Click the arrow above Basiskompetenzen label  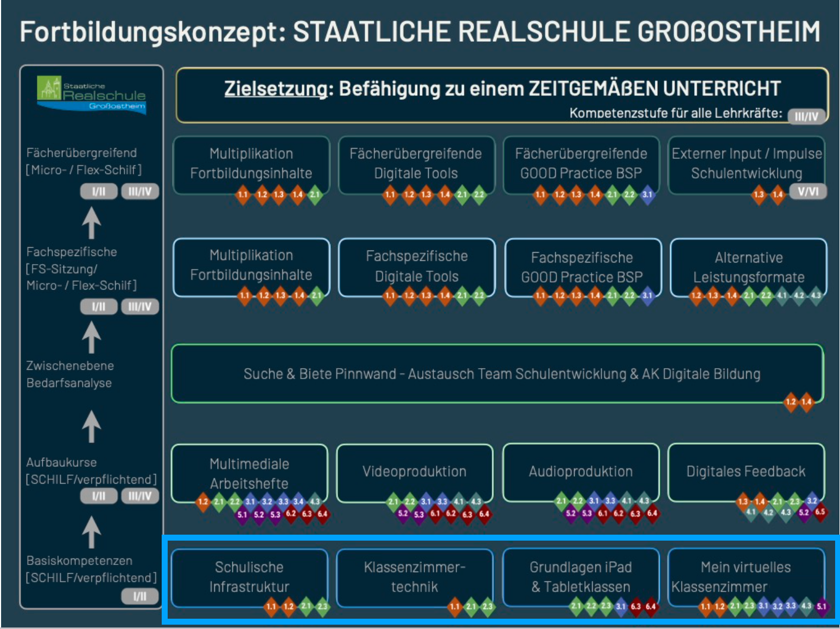click(x=91, y=532)
